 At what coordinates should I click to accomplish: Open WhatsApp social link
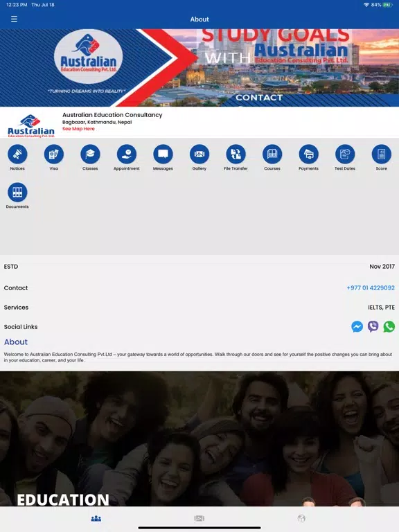(x=389, y=327)
